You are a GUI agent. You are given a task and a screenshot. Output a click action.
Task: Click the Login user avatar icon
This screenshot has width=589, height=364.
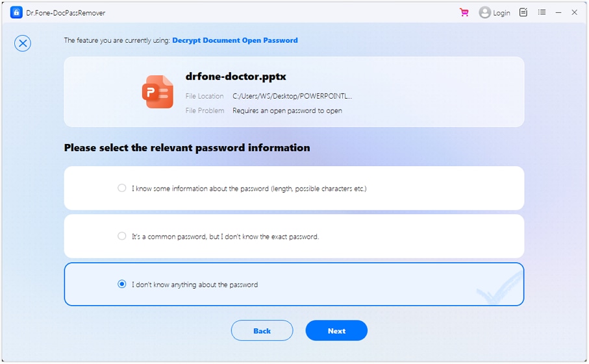pos(484,12)
